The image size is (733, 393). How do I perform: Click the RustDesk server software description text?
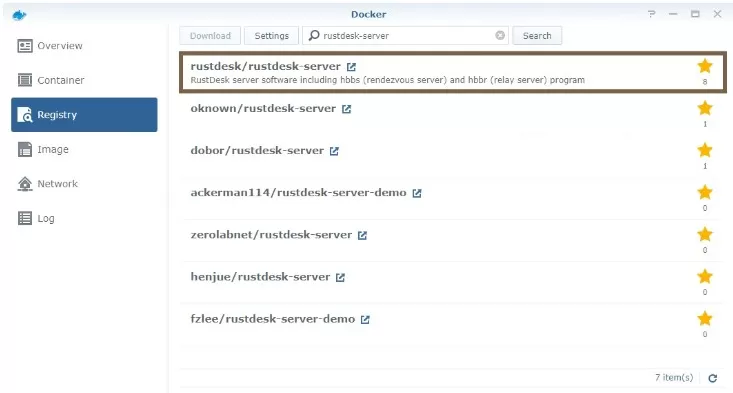pos(388,80)
